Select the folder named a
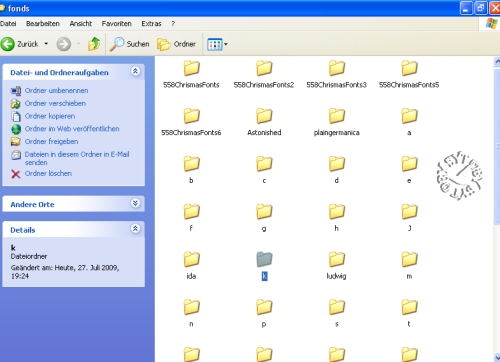 409,122
